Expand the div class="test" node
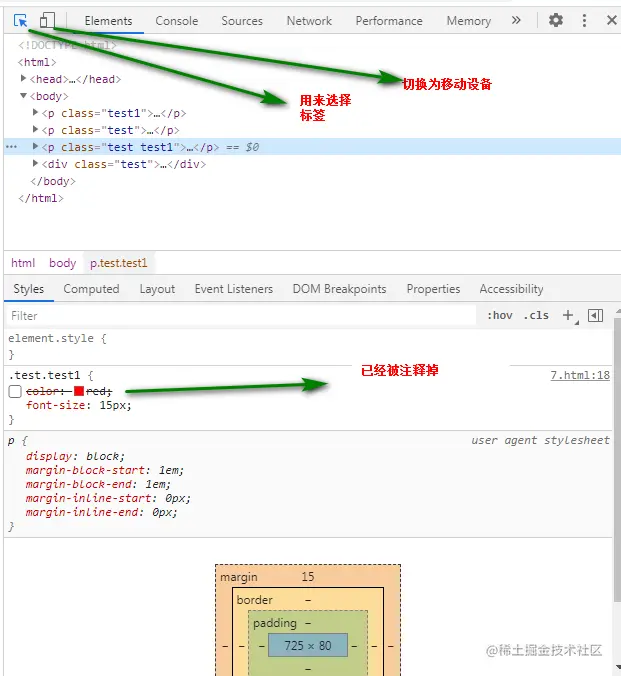 [36, 163]
